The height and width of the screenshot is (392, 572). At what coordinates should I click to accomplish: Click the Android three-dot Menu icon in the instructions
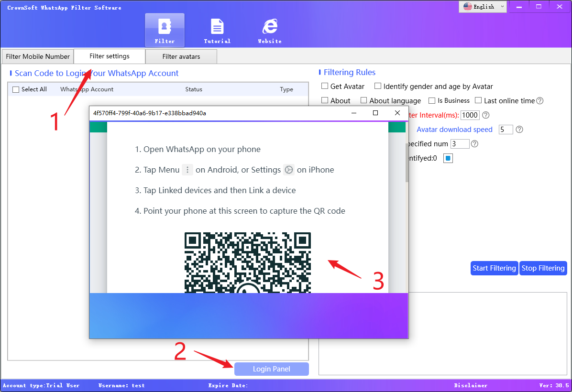coord(187,170)
